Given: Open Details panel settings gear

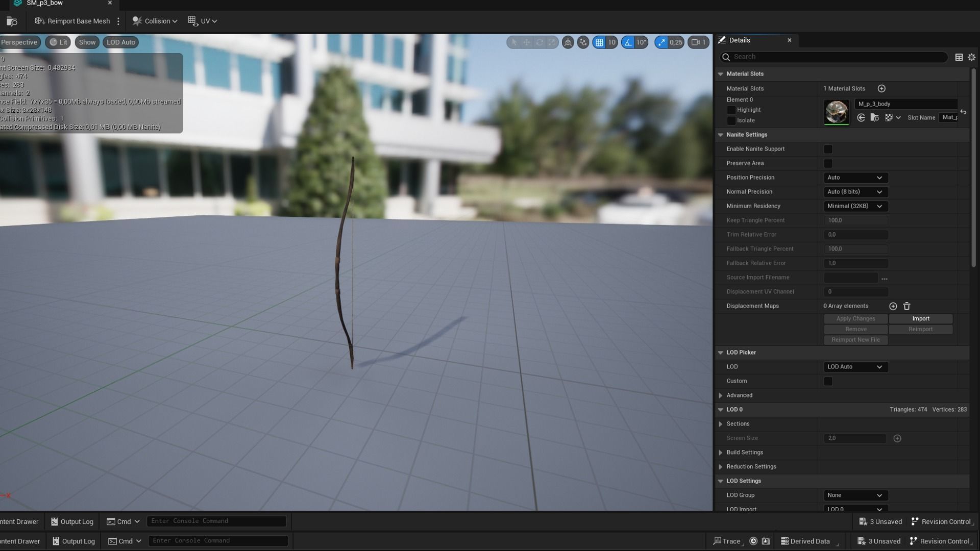Looking at the screenshot, I should [x=971, y=58].
